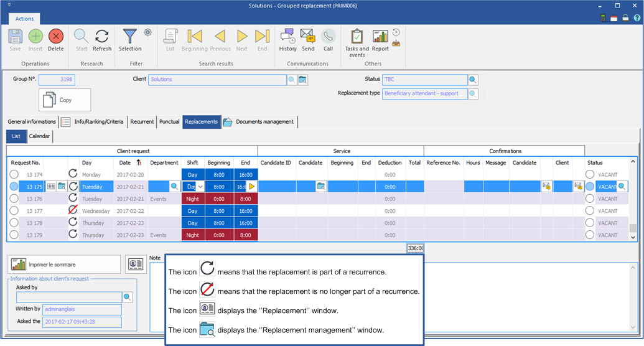Jump to End of search results
644x346 pixels.
coord(262,37)
